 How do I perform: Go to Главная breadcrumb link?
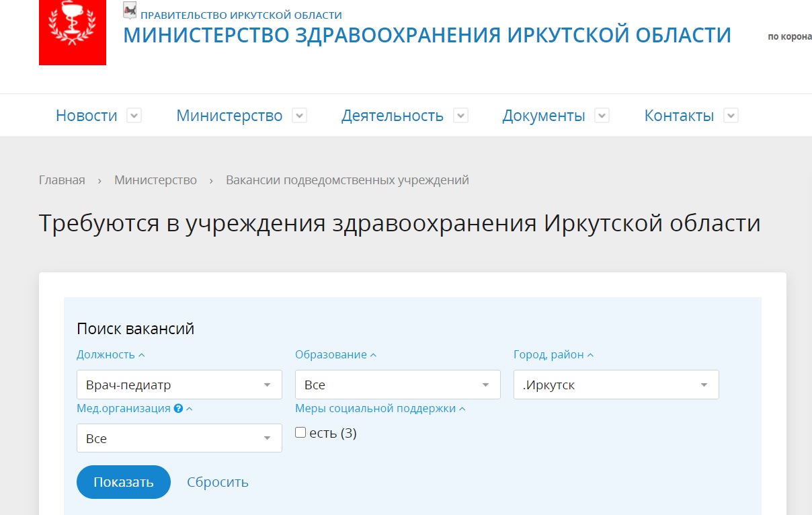[x=62, y=180]
